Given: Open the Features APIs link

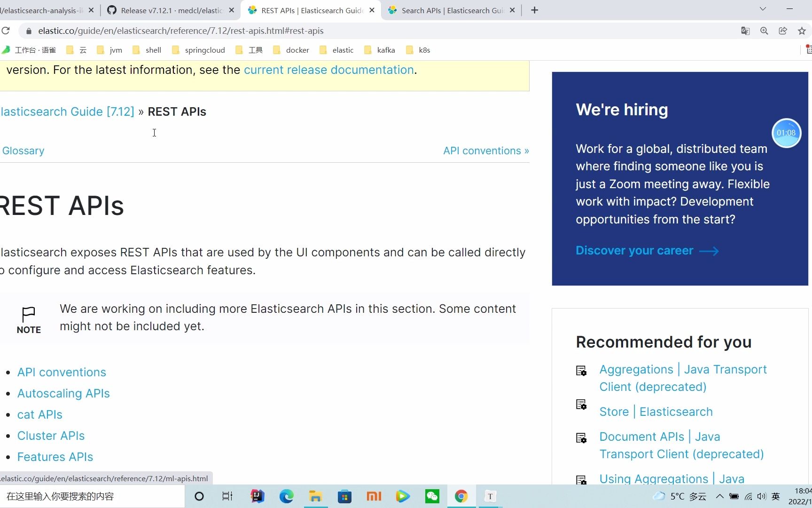Looking at the screenshot, I should click(55, 457).
